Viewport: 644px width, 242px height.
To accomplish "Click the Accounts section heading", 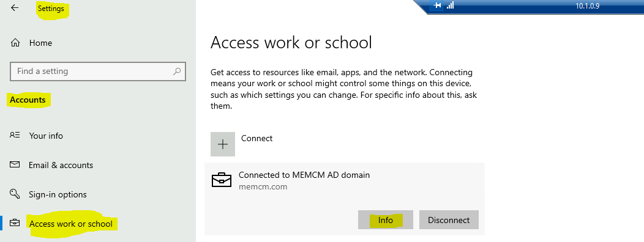I will (x=28, y=100).
